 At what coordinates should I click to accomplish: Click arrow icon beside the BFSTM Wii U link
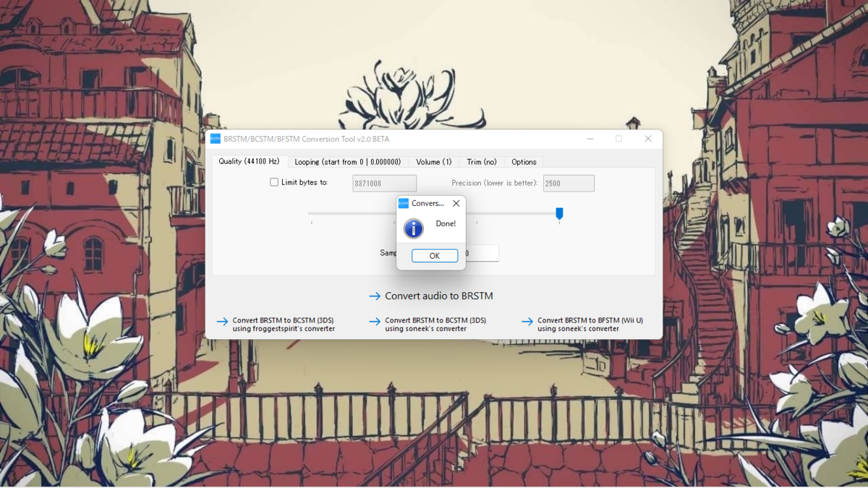pyautogui.click(x=527, y=322)
